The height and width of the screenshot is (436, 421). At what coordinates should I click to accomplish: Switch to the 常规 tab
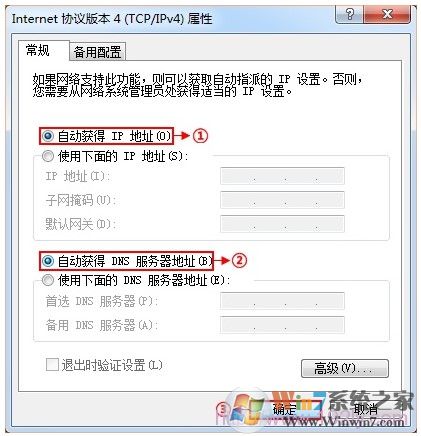click(x=38, y=50)
